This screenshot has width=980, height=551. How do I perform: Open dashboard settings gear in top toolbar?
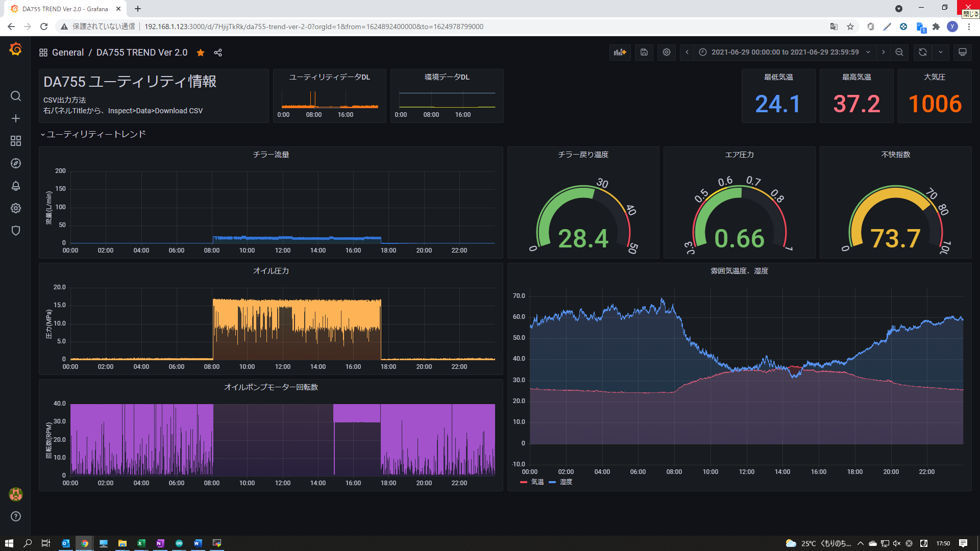tap(666, 52)
